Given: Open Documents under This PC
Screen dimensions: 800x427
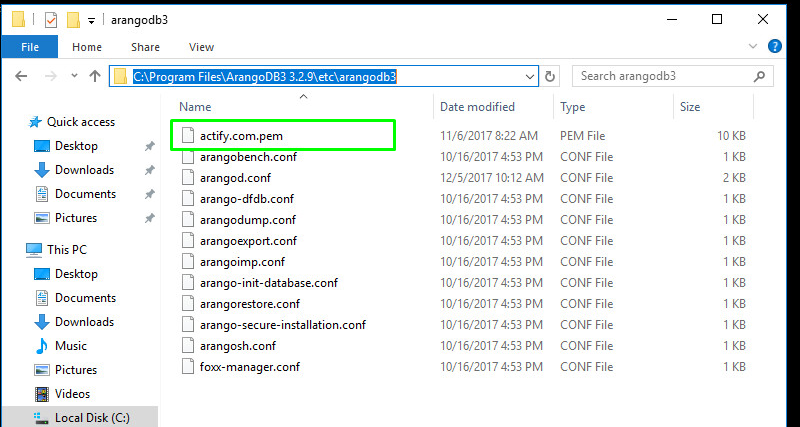Looking at the screenshot, I should tap(85, 298).
